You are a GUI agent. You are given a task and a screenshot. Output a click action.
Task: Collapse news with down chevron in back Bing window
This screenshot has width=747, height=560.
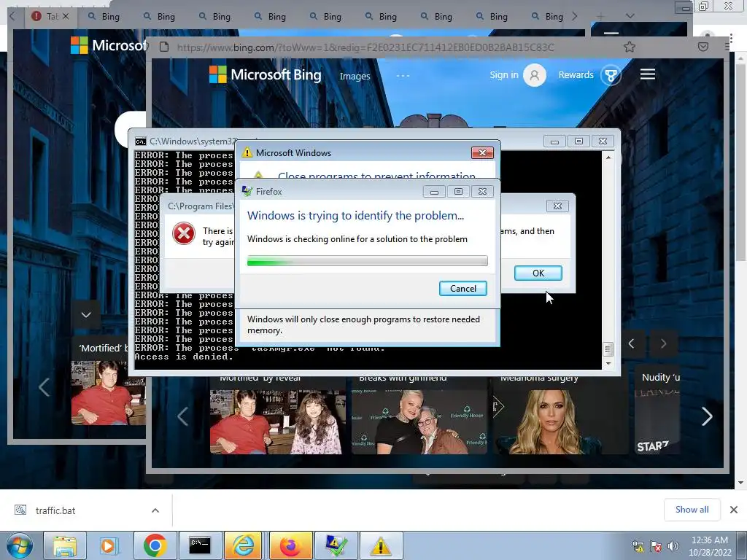coord(86,315)
